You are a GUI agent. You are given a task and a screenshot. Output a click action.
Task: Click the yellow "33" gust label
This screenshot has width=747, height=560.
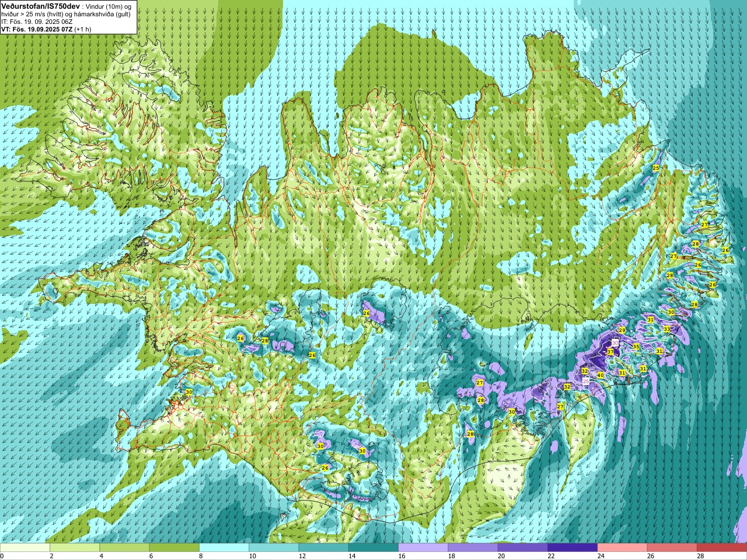click(x=667, y=330)
